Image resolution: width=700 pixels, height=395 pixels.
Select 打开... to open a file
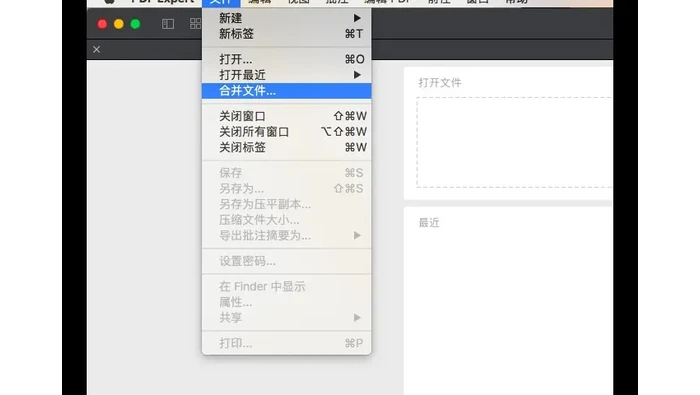[287, 59]
